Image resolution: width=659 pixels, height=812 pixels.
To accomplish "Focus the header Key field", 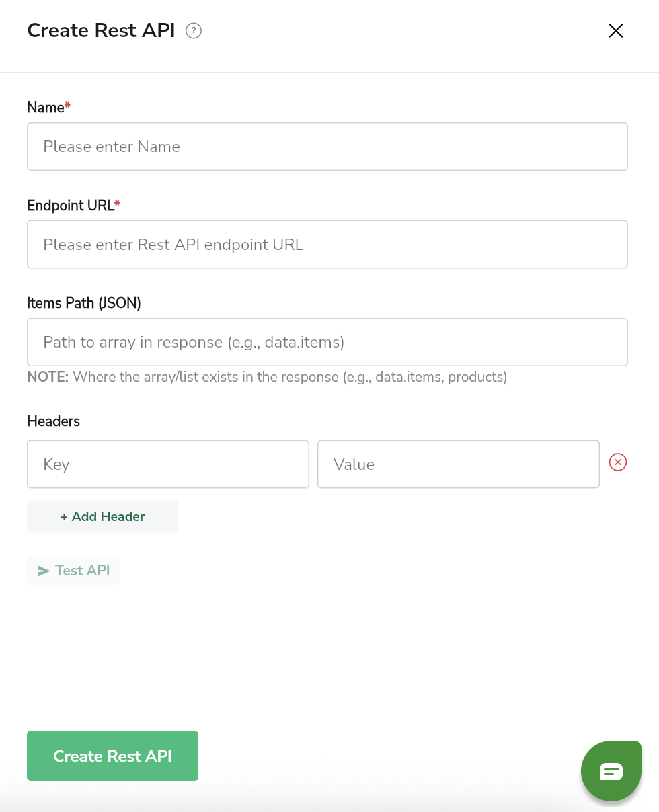I will pos(167,464).
